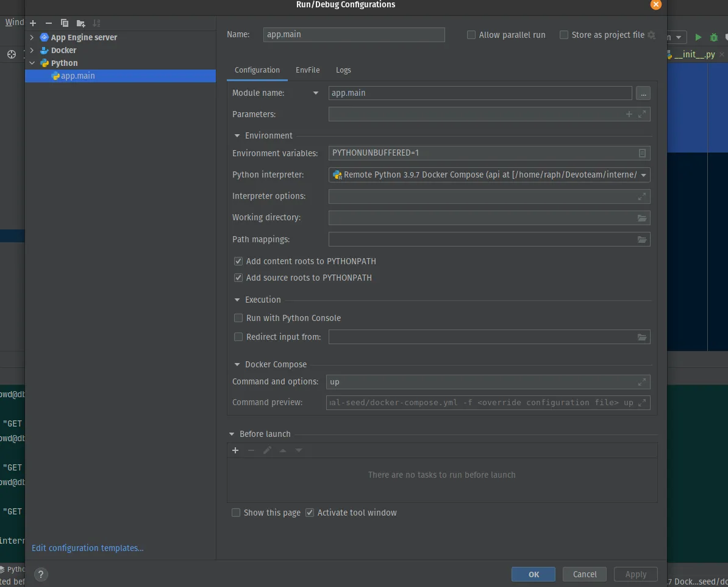This screenshot has height=587, width=728.
Task: Toggle Add content roots to PYTHONPATH
Action: pos(238,261)
